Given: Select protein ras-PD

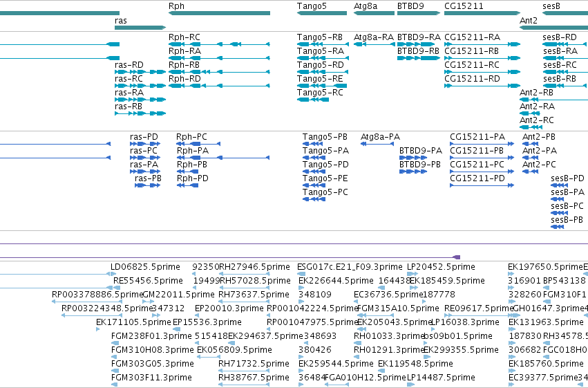Looking at the screenshot, I should (x=144, y=137).
